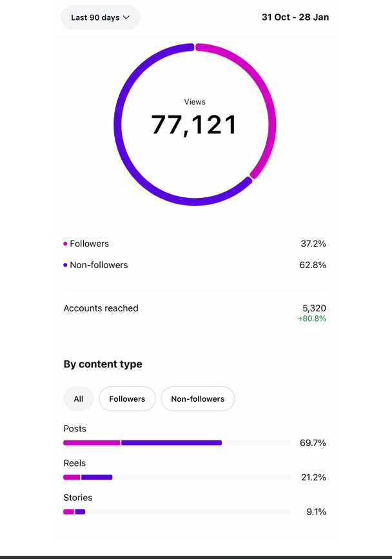Image resolution: width=392 pixels, height=559 pixels.
Task: Click the pink segment of the Stories bar
Action: pos(68,512)
